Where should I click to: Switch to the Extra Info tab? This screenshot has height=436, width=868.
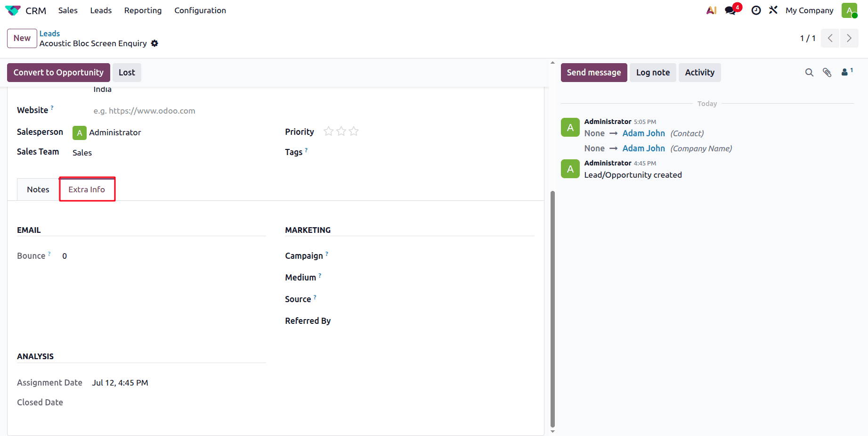87,189
